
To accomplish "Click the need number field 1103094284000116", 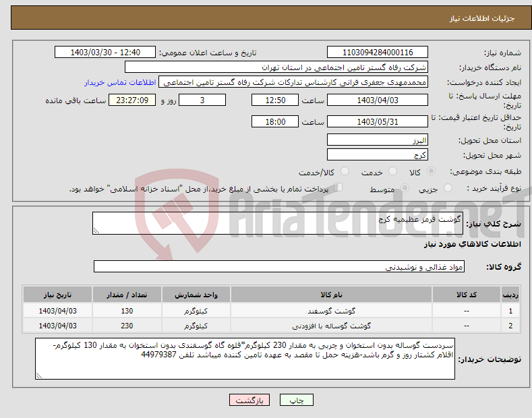I will tap(378, 53).
